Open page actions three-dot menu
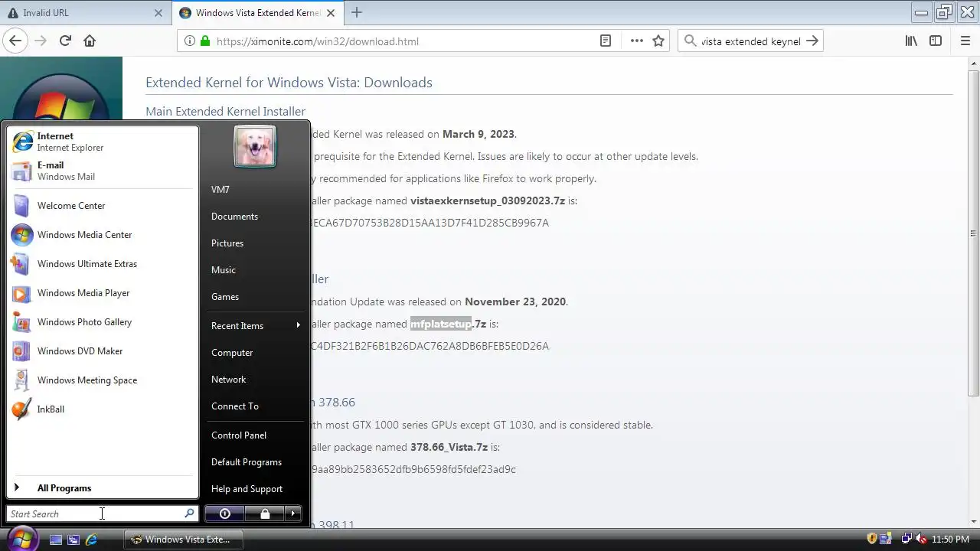Viewport: 980px width, 551px height. 636,41
